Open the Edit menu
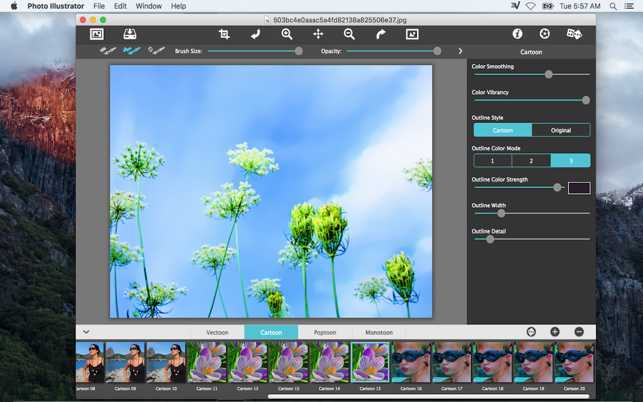 coord(120,6)
